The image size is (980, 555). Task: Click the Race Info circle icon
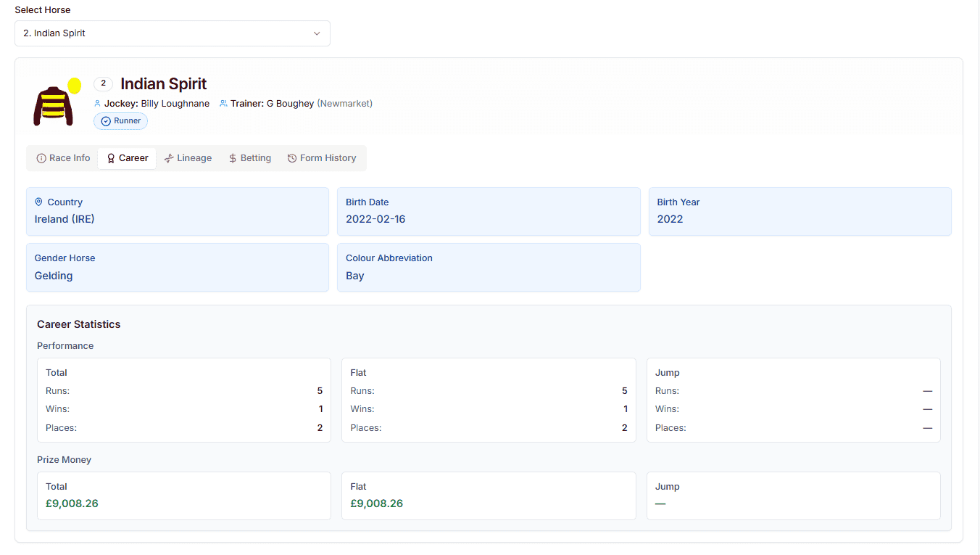pos(41,158)
